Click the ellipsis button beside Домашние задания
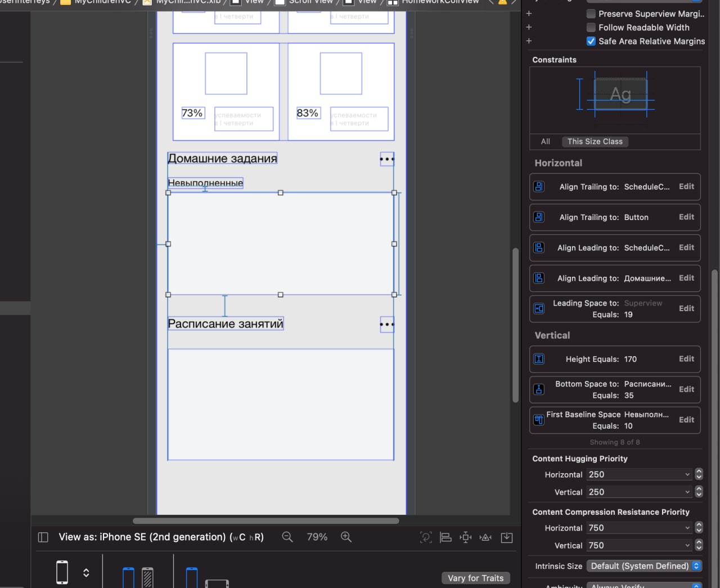This screenshot has width=720, height=588. [387, 159]
